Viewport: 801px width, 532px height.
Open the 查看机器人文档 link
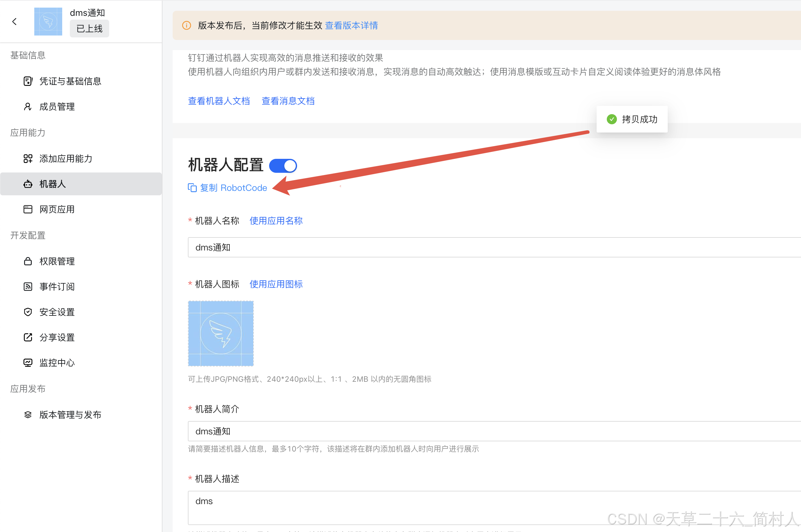(x=219, y=101)
